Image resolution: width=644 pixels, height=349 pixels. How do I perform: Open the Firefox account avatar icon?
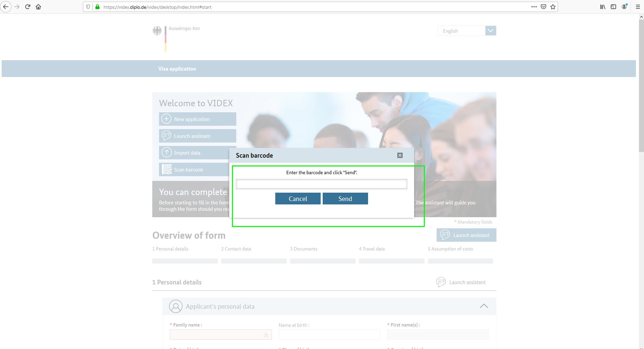click(625, 7)
